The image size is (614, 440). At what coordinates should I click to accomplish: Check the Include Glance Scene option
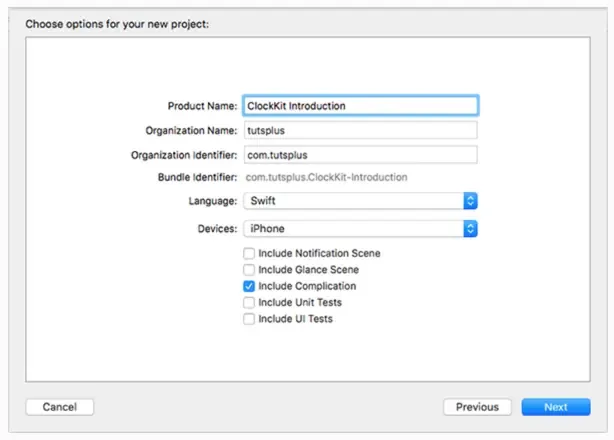249,270
